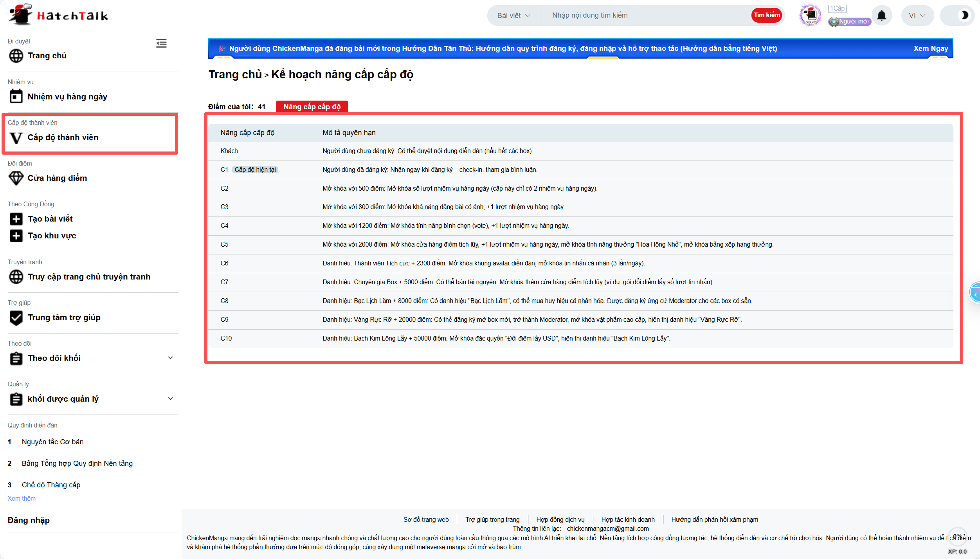980x559 pixels.
Task: Click the Nâng cấp cấp độ button
Action: (x=312, y=106)
